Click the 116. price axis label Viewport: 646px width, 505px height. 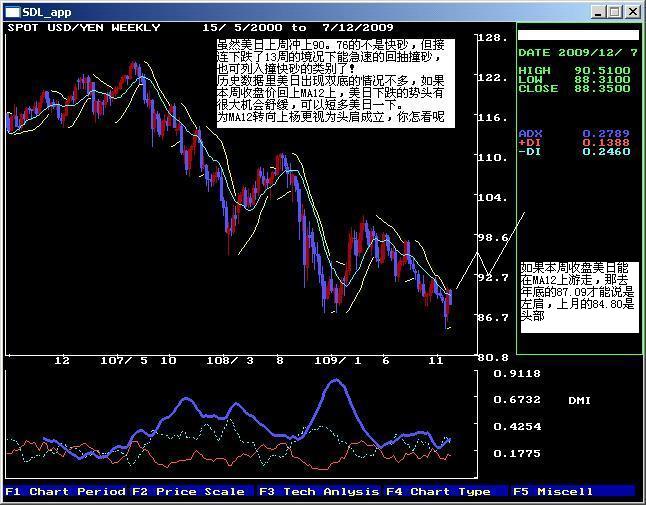[x=493, y=118]
